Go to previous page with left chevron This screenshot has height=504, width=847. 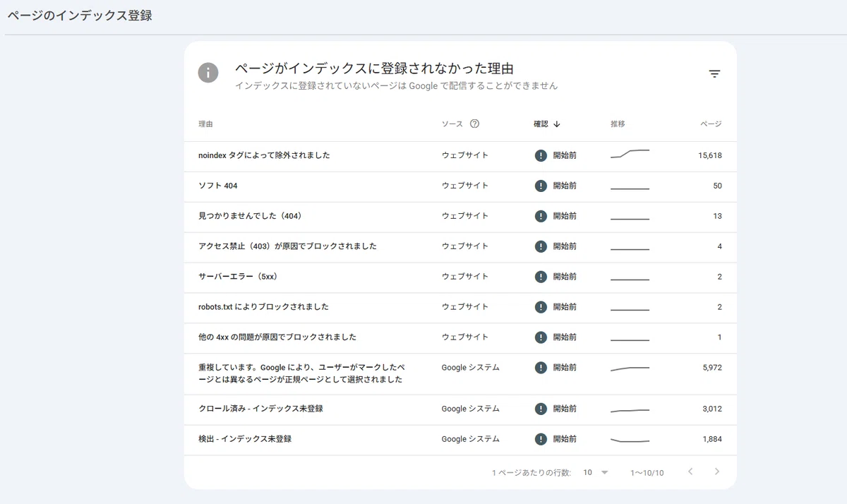coord(690,472)
